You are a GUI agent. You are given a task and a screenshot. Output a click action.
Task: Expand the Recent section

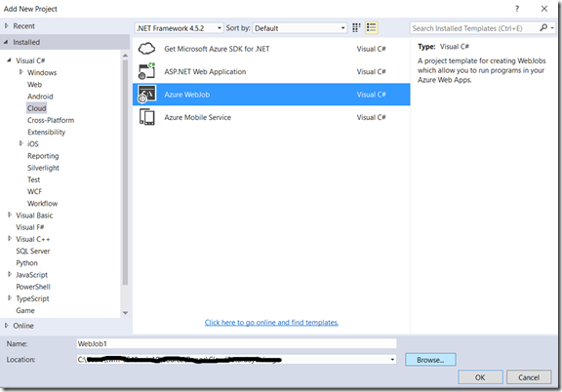coord(7,25)
